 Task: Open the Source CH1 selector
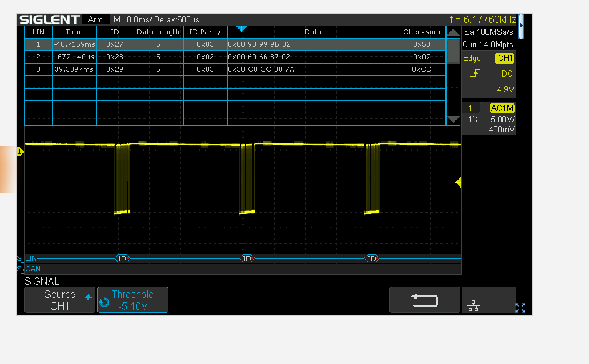(60, 300)
